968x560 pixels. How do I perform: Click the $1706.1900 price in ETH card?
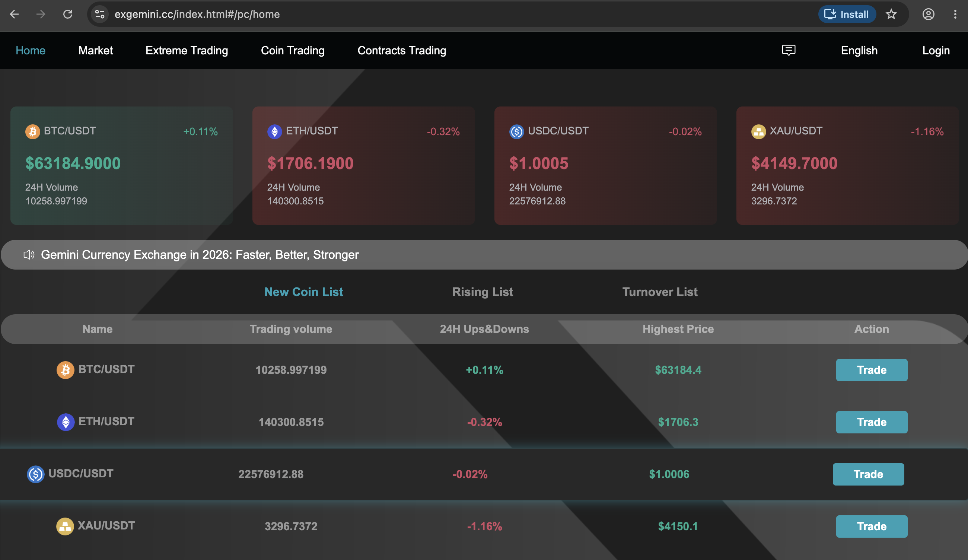311,163
